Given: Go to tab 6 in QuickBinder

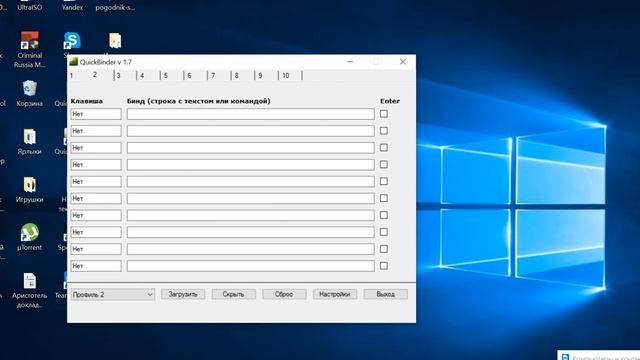Looking at the screenshot, I should (x=189, y=76).
